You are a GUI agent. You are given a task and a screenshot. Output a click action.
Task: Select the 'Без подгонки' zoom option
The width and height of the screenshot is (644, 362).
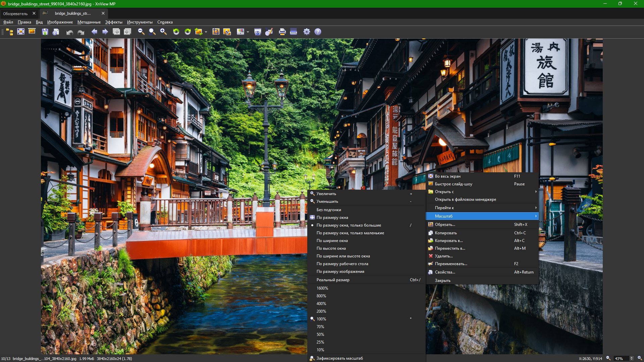329,210
